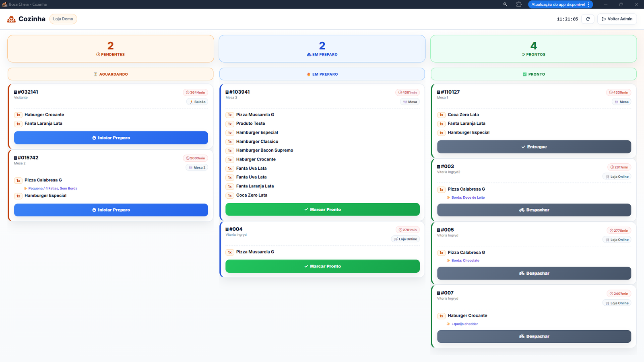Click the +queijo cheddar note
Viewport: 644px width, 362px height.
point(464,324)
